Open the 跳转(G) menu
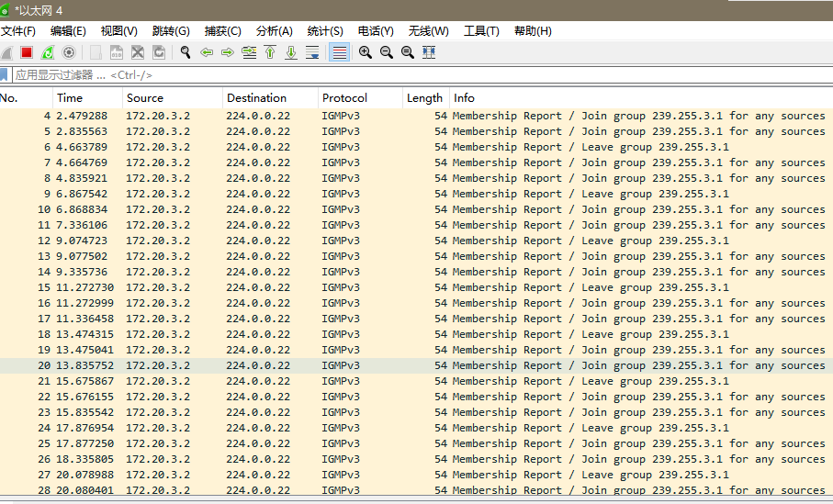The height and width of the screenshot is (504, 833). 171,31
